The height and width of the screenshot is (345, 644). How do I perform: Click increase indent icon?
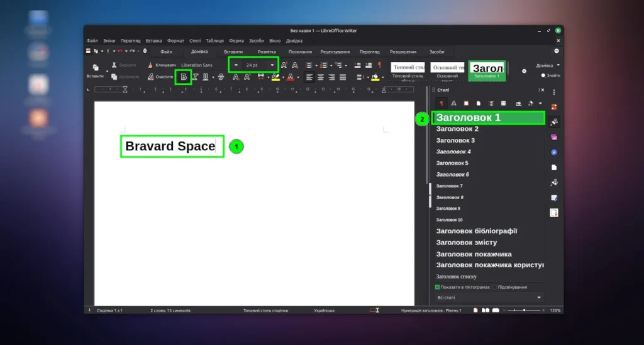357,65
